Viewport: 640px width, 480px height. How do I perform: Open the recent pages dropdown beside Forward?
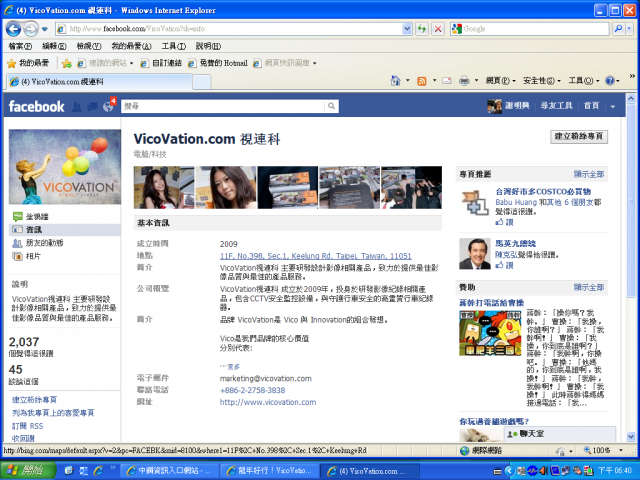(x=44, y=29)
